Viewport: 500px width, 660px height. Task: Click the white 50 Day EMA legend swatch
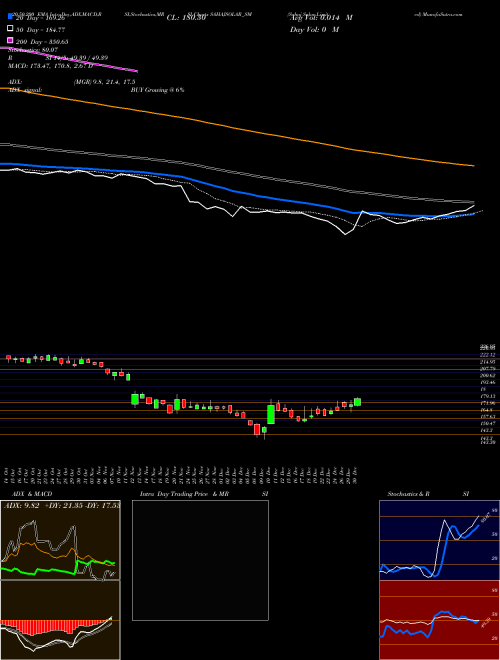(x=10, y=29)
